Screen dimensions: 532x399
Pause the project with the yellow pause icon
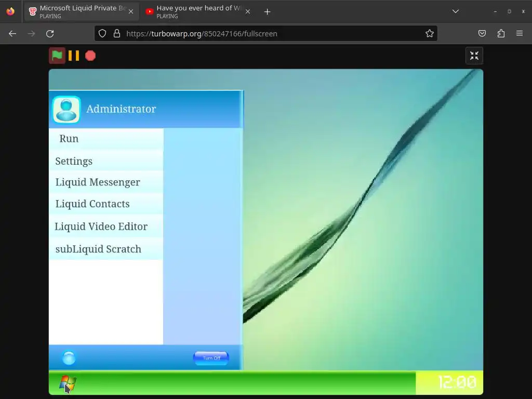point(74,56)
